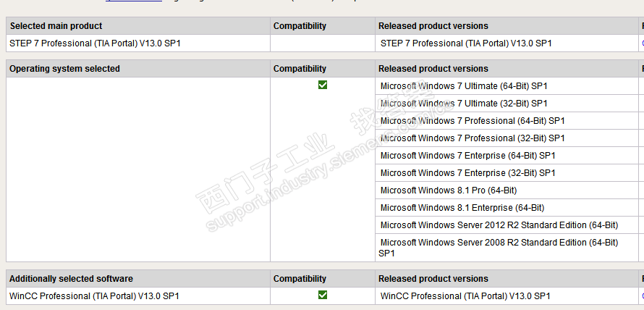Image resolution: width=644 pixels, height=310 pixels.
Task: Click the green checkmark beside WinCC Professional
Action: 323,295
